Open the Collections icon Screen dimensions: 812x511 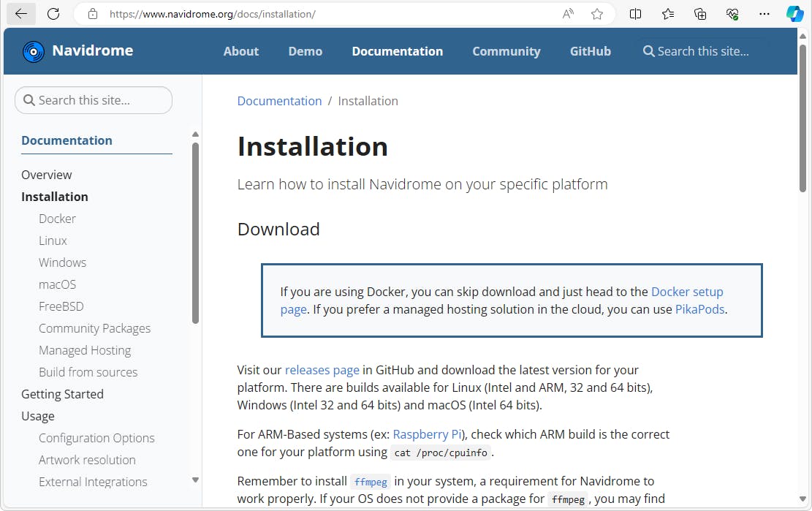[x=700, y=14]
